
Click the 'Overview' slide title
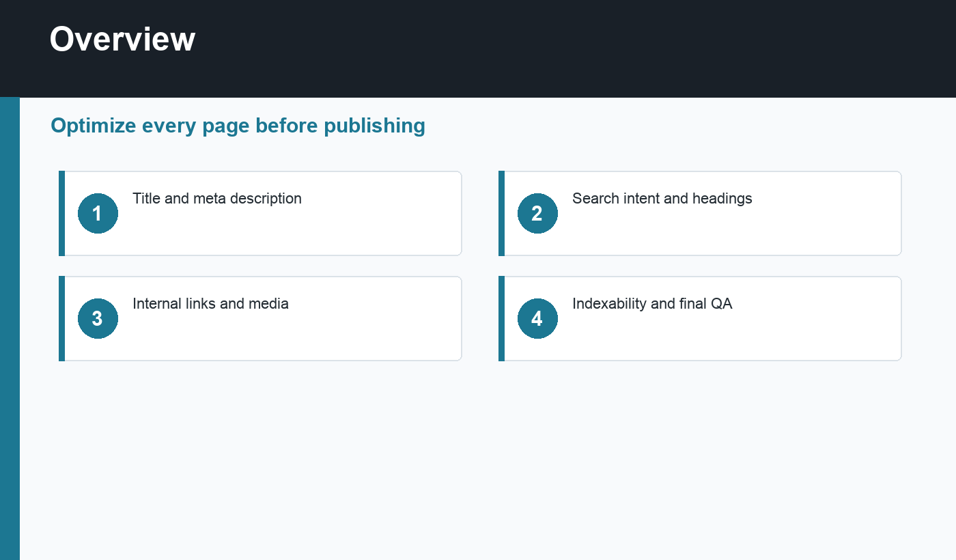(x=123, y=39)
